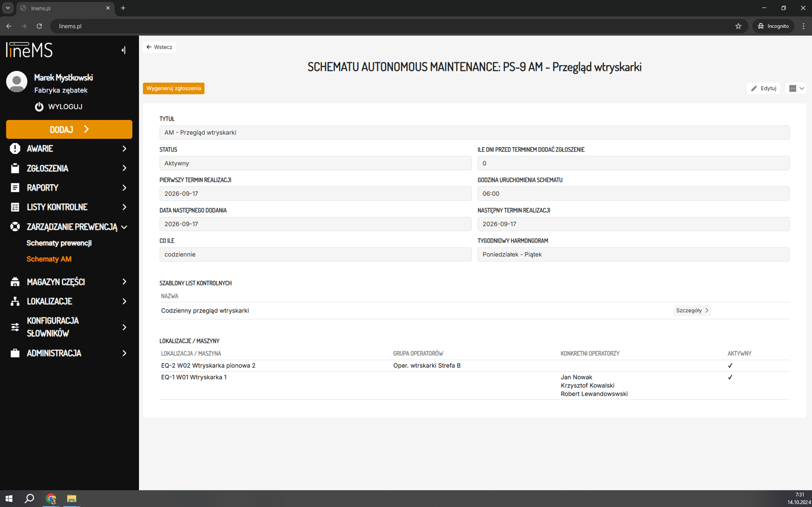The width and height of the screenshot is (812, 507).
Task: Collapse the ZARZĄDZANIE PREWENCJĄ section chevron
Action: tap(124, 227)
